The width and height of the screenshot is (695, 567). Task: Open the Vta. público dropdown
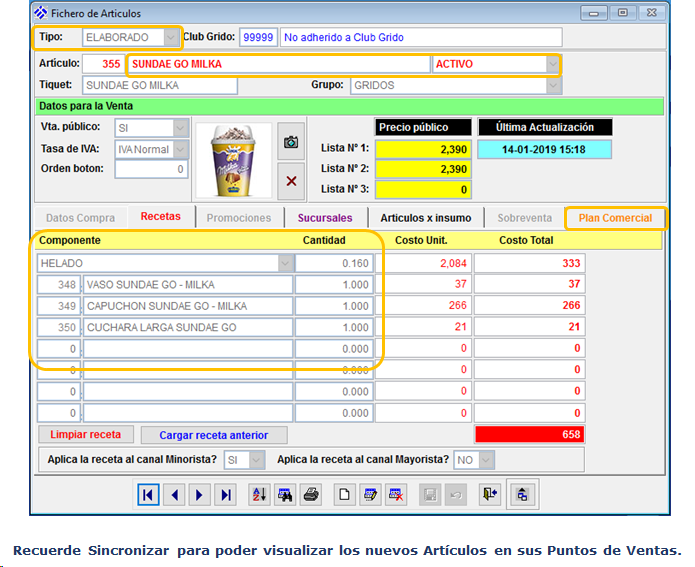click(180, 128)
